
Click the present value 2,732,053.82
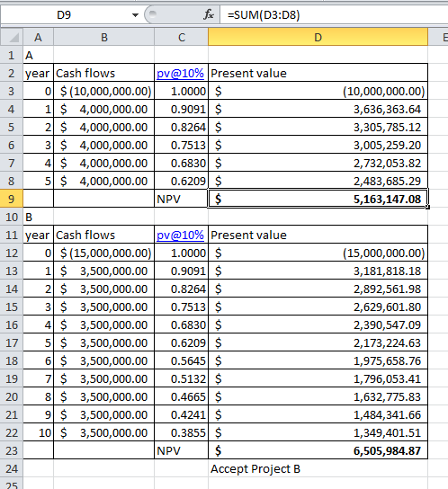318,163
